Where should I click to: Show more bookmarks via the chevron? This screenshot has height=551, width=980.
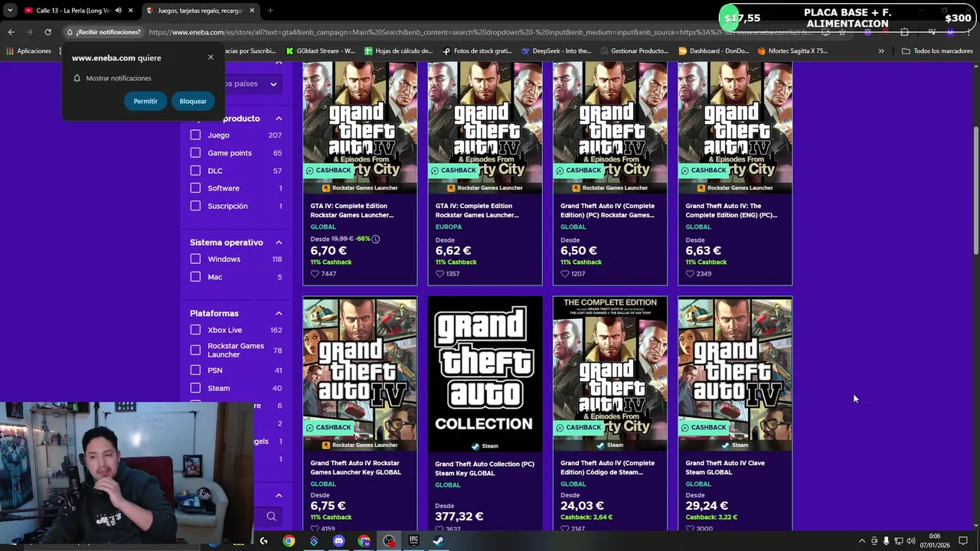pyautogui.click(x=881, y=51)
